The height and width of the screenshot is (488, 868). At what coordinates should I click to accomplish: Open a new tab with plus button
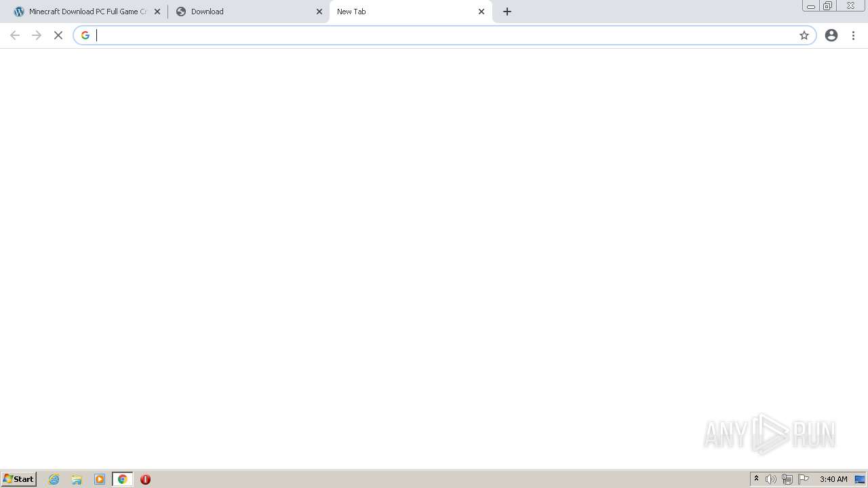pos(507,12)
